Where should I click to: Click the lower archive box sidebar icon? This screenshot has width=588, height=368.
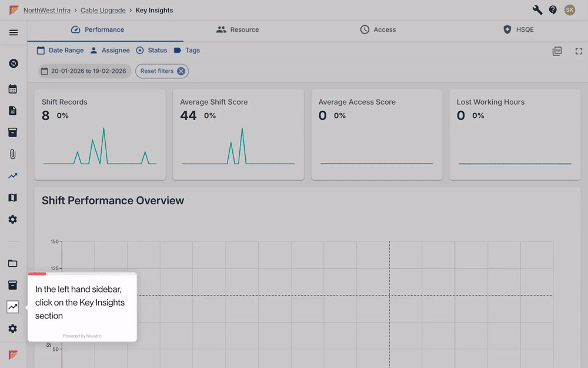(x=13, y=285)
